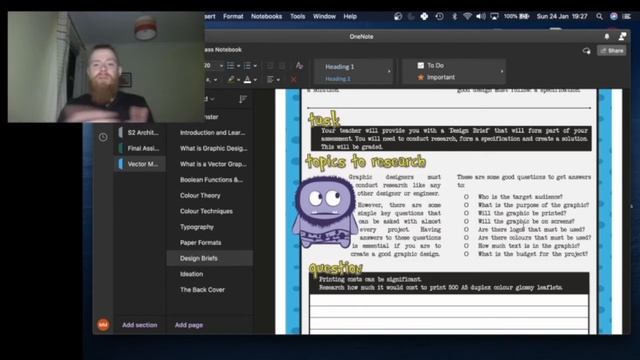The width and height of the screenshot is (640, 360).
Task: Click the Spotlight search icon in menu bar
Action: [599, 17]
